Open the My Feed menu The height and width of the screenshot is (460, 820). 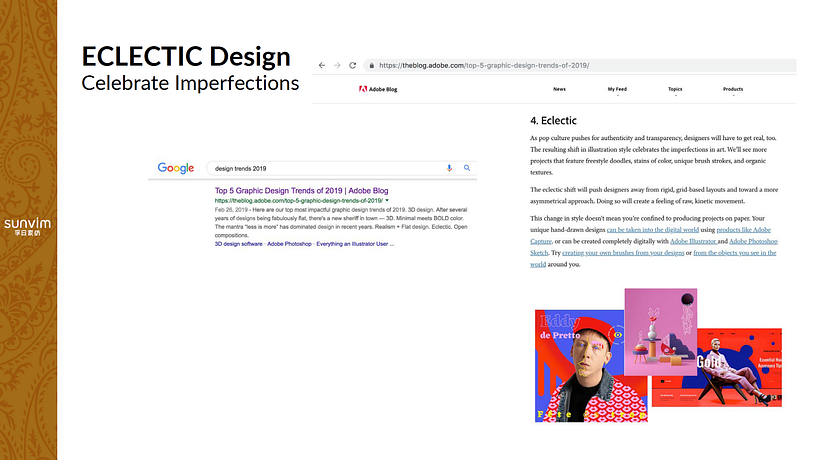click(617, 89)
